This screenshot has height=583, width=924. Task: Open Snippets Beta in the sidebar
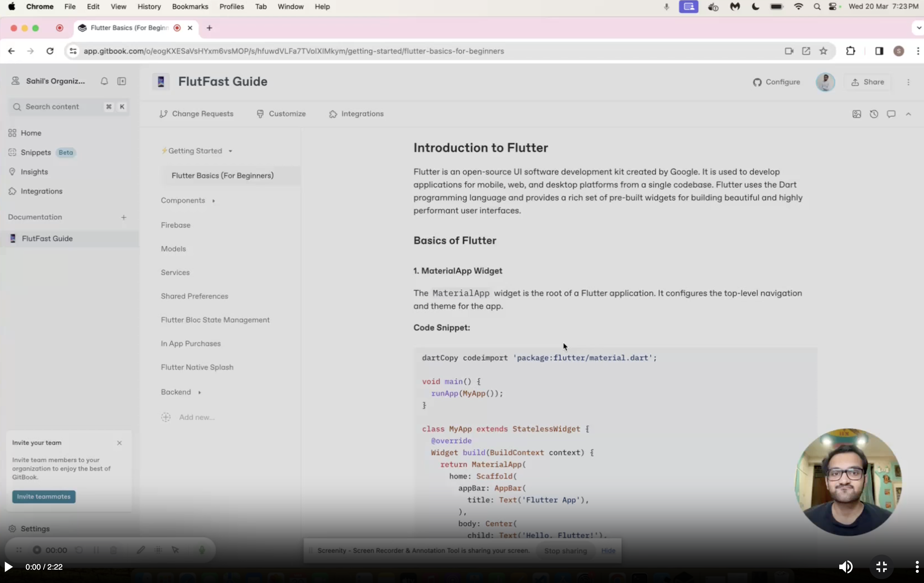click(42, 153)
